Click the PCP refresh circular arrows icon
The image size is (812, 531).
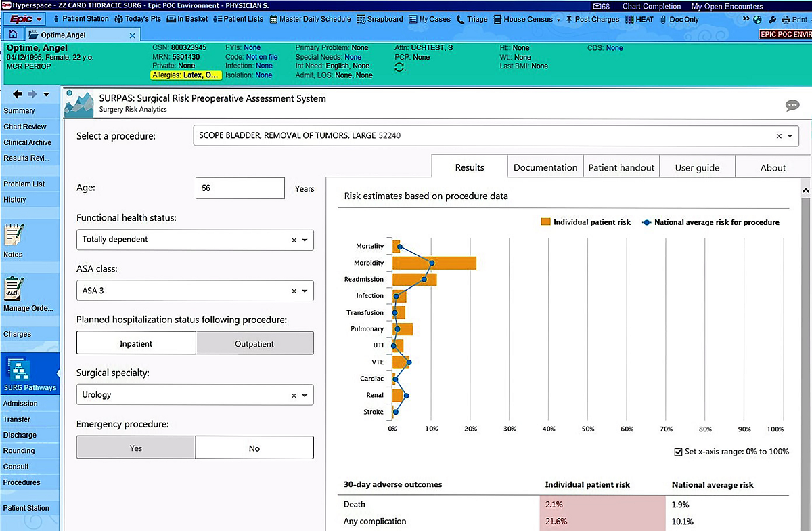point(401,67)
